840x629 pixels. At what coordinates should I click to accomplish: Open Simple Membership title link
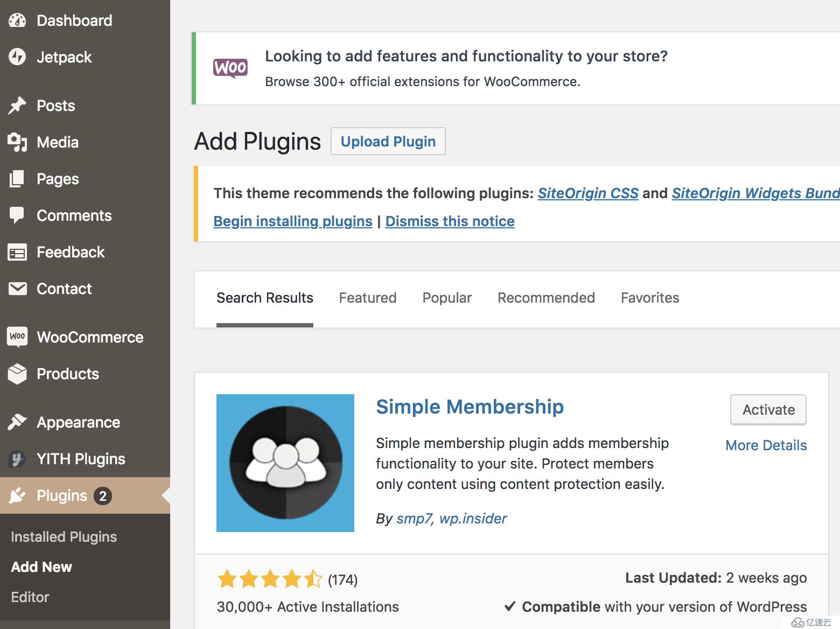(x=470, y=407)
